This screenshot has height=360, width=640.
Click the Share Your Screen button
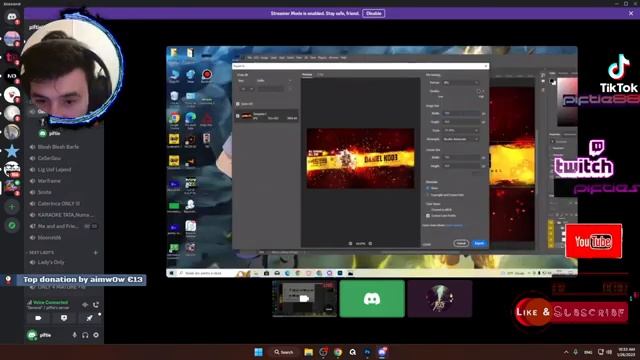64,318
